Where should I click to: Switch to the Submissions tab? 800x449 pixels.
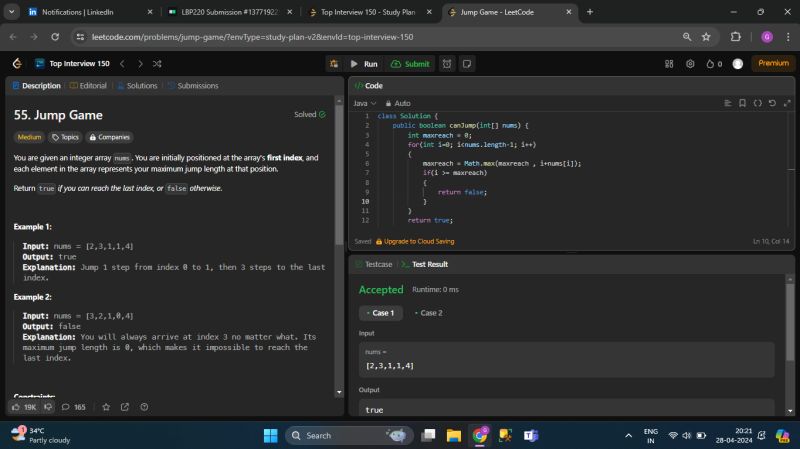(193, 86)
